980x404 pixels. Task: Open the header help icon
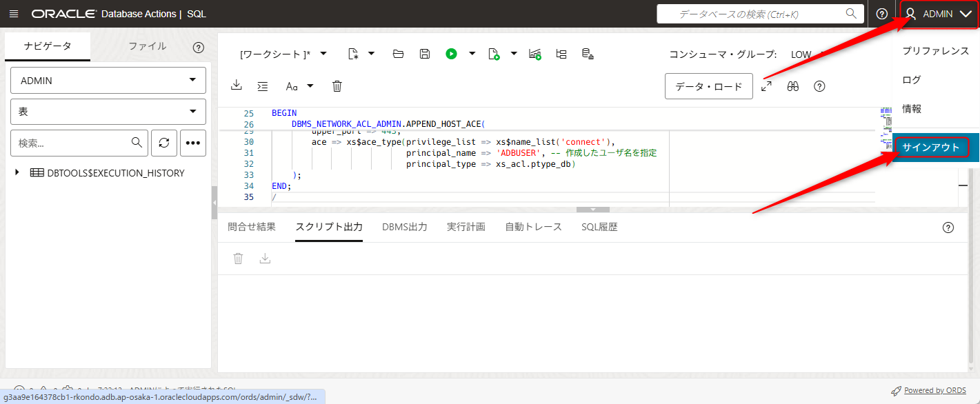tap(881, 14)
